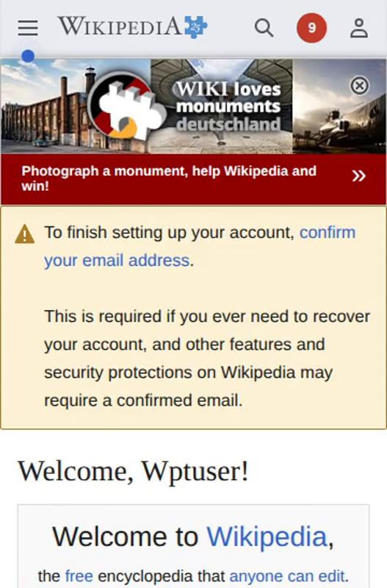Open the "free" encyclopedia link
387x588 pixels.
click(x=79, y=576)
